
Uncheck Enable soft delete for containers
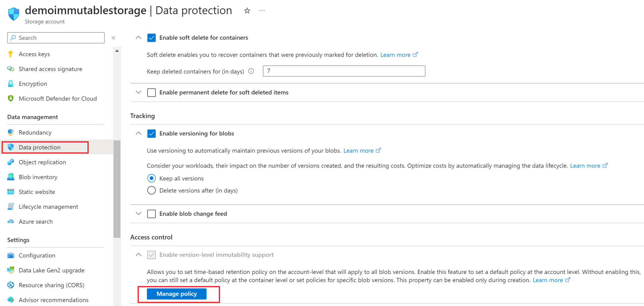coord(152,37)
